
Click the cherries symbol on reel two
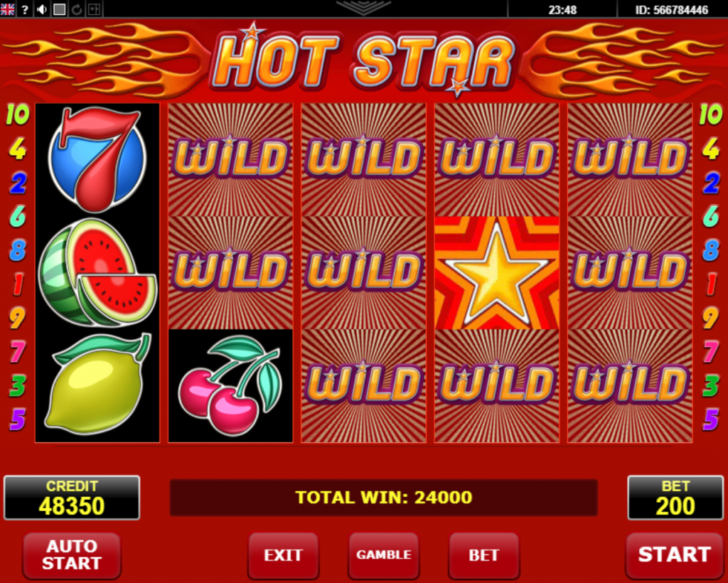230,386
